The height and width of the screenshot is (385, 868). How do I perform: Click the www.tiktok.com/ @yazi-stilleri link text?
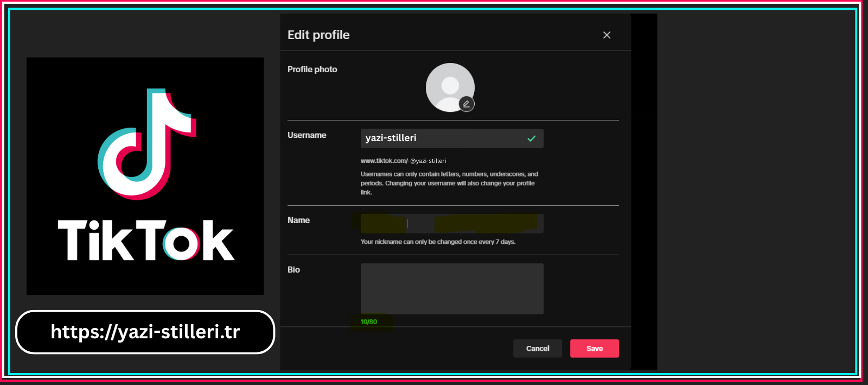(403, 161)
